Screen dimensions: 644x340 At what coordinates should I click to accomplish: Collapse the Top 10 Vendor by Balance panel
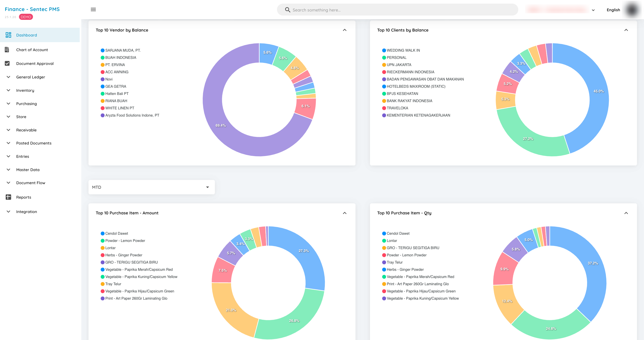344,30
